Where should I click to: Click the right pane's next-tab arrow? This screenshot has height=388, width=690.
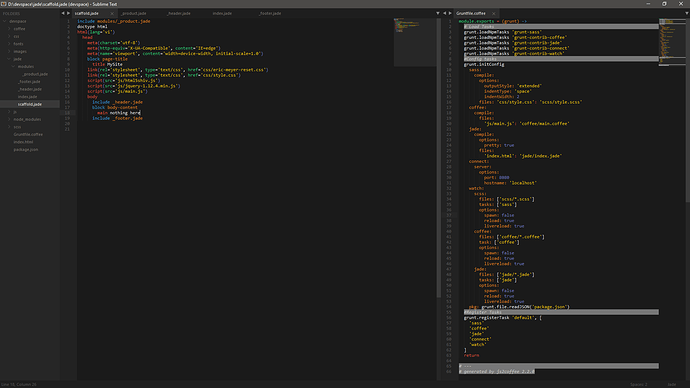pos(450,13)
